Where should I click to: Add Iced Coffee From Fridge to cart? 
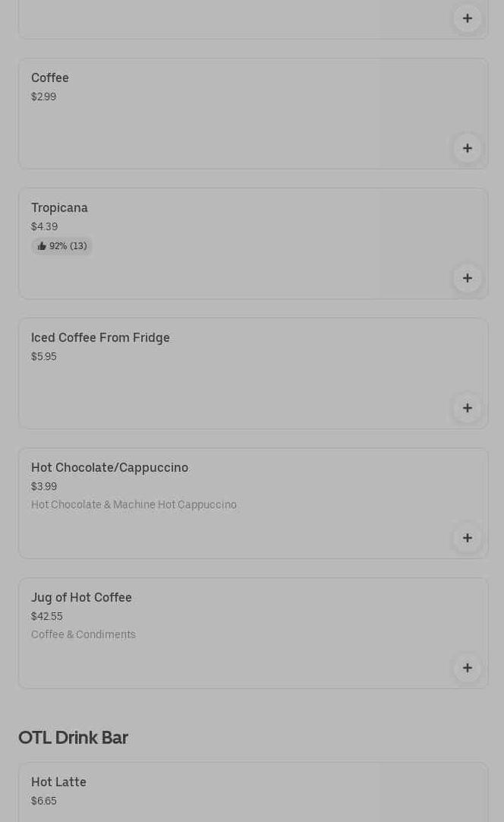point(467,408)
